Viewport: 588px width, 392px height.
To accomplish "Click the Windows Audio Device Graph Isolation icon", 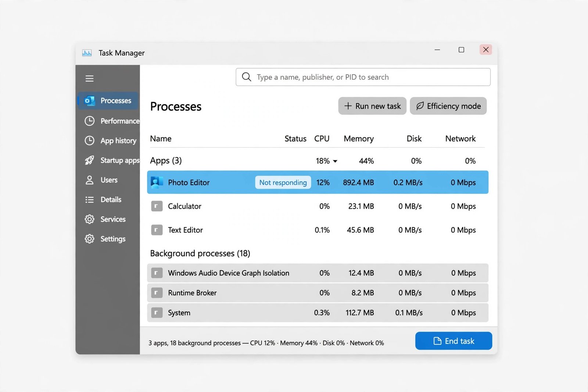I will coord(157,273).
